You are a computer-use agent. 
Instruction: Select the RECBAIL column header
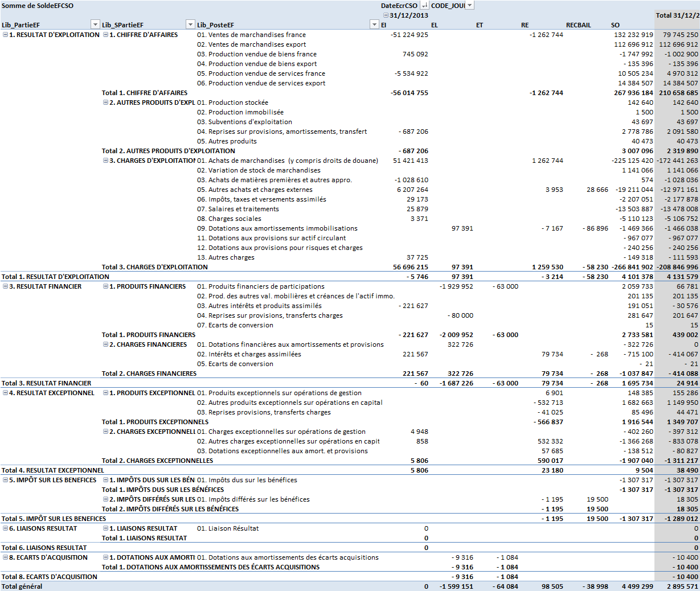(579, 25)
